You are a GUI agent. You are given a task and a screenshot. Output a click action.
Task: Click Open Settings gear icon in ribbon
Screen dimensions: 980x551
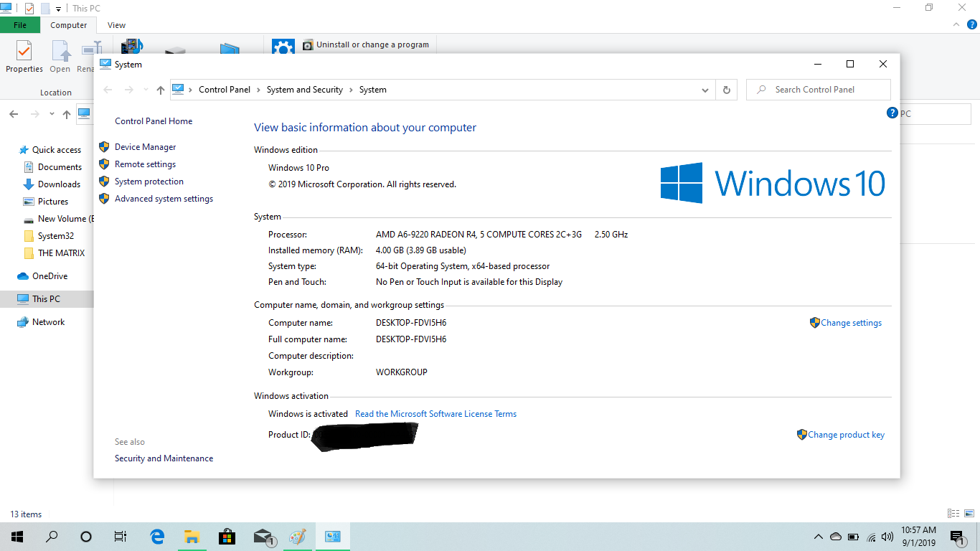point(283,47)
